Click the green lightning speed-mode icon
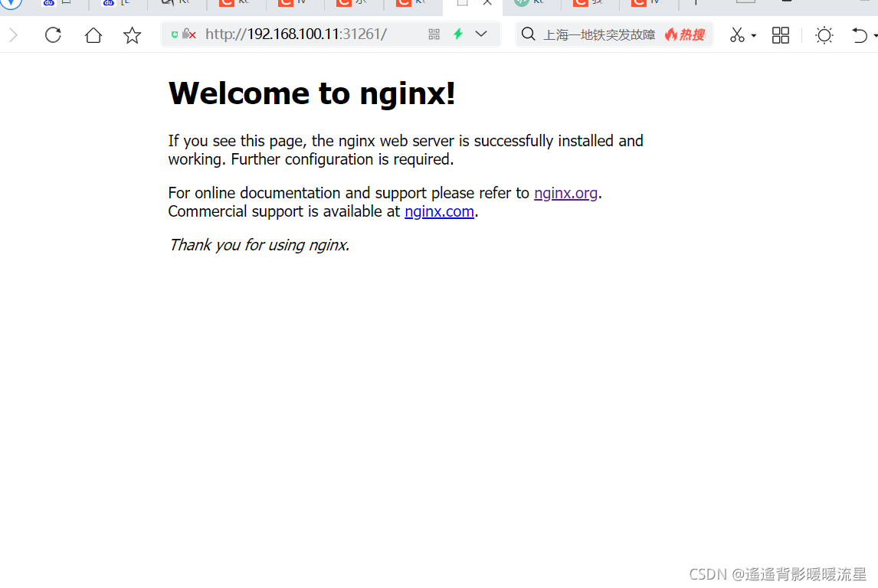This screenshot has width=878, height=588. tap(458, 34)
